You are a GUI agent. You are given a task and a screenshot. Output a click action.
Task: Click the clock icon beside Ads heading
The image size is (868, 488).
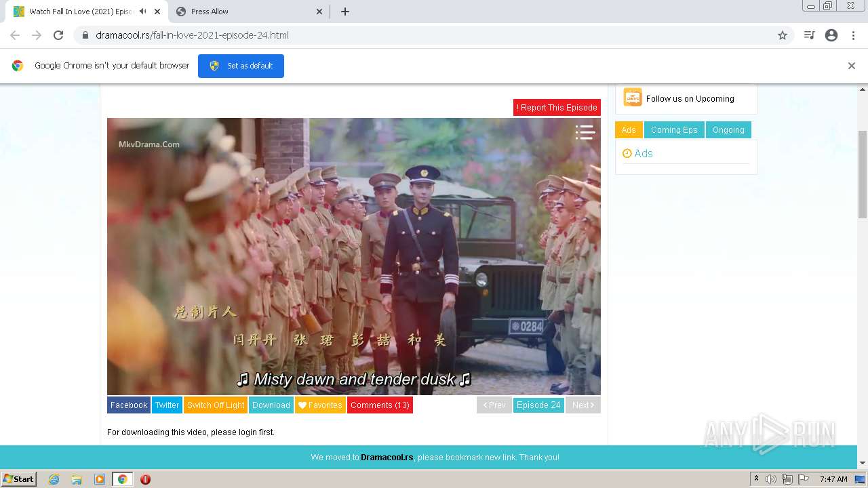pos(627,154)
